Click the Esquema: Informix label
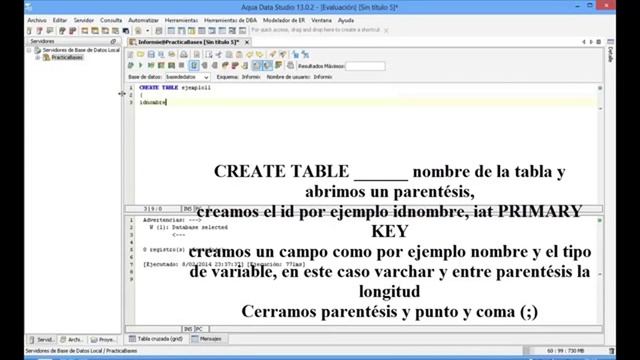The image size is (640, 360). tap(239, 77)
